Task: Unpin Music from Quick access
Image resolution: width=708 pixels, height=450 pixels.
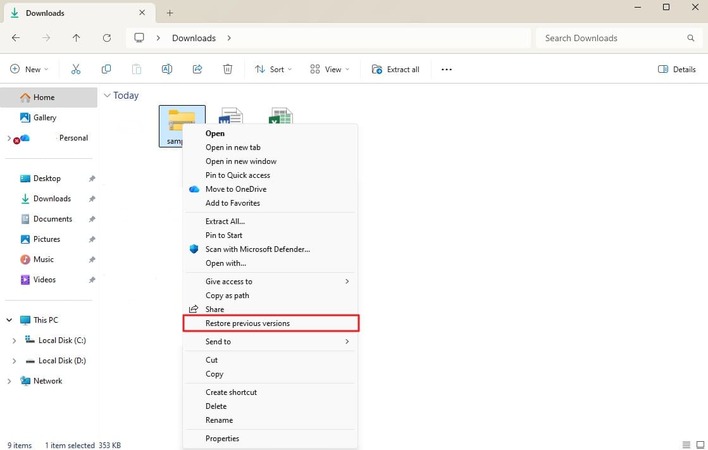Action: 92,260
